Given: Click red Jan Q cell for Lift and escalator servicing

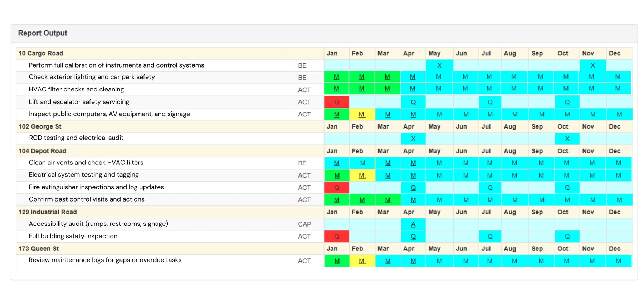Looking at the screenshot, I should click(x=337, y=102).
